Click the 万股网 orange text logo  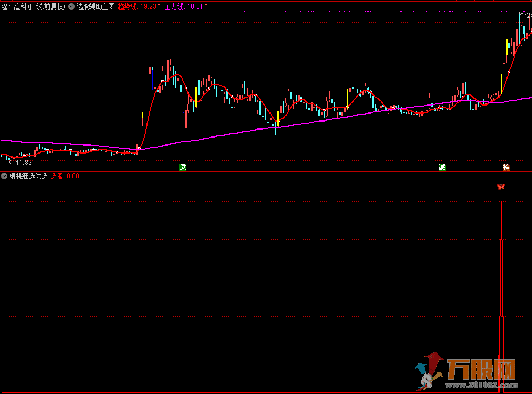(482, 369)
